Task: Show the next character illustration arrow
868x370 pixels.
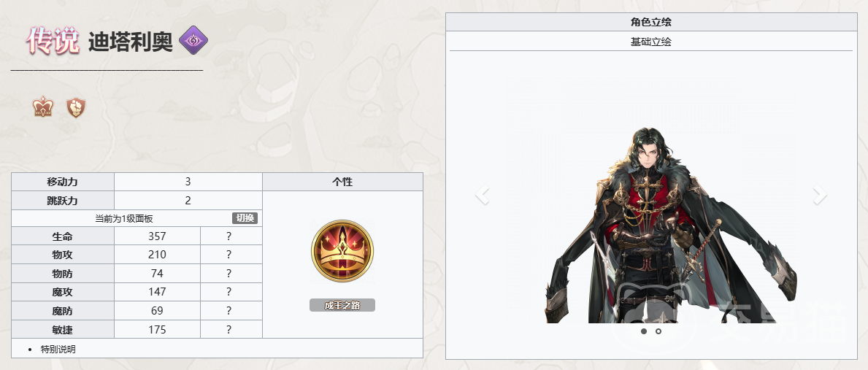Action: [x=820, y=195]
